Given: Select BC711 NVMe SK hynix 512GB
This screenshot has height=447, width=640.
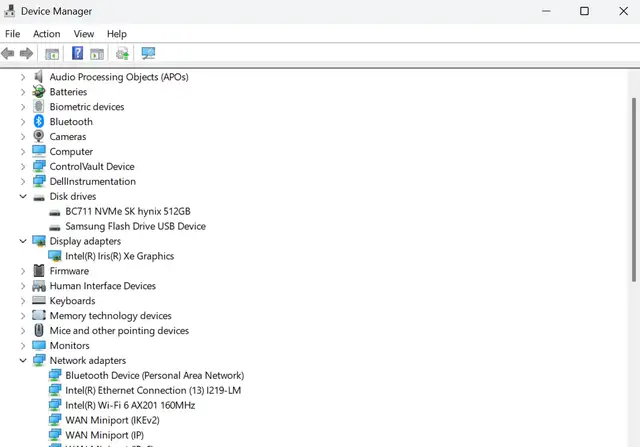Looking at the screenshot, I should click(x=128, y=211).
